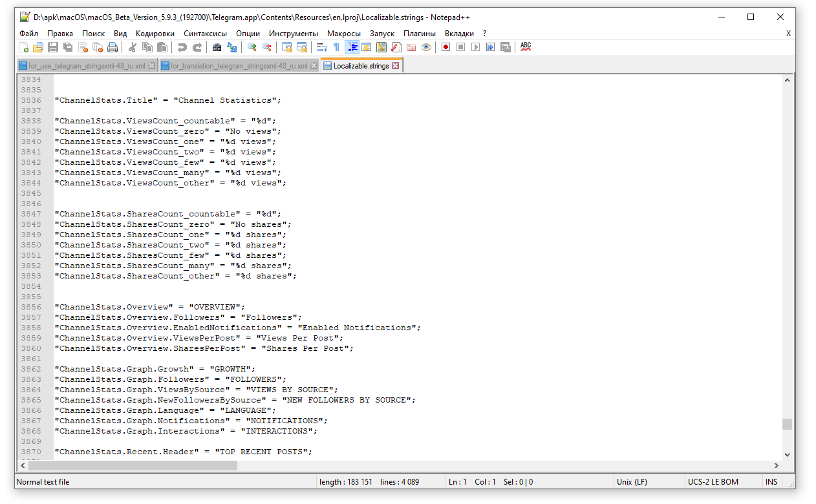
Task: Open the Синтаксисы menu
Action: [205, 34]
